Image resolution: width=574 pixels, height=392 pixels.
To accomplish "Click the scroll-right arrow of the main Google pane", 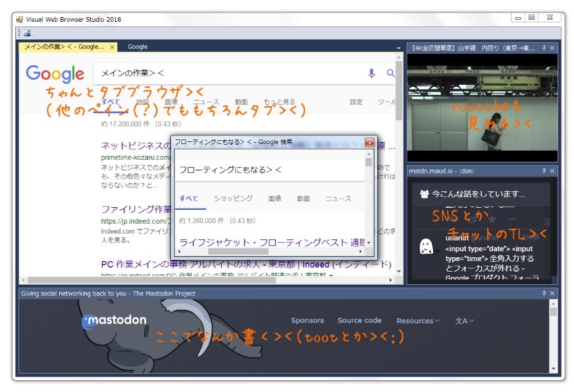I will [390, 280].
